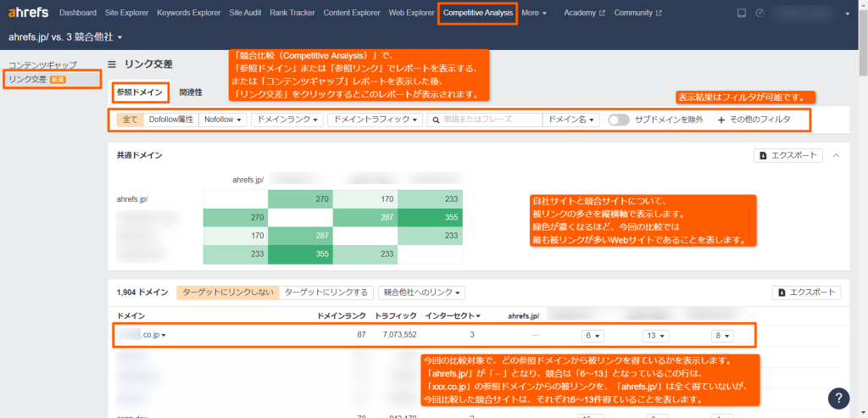
Task: Sort by トラフィック column
Action: coord(396,315)
